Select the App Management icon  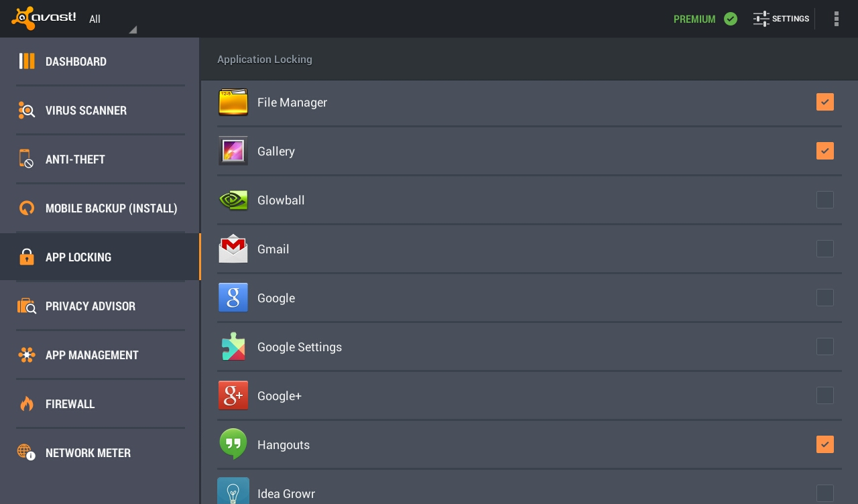27,355
